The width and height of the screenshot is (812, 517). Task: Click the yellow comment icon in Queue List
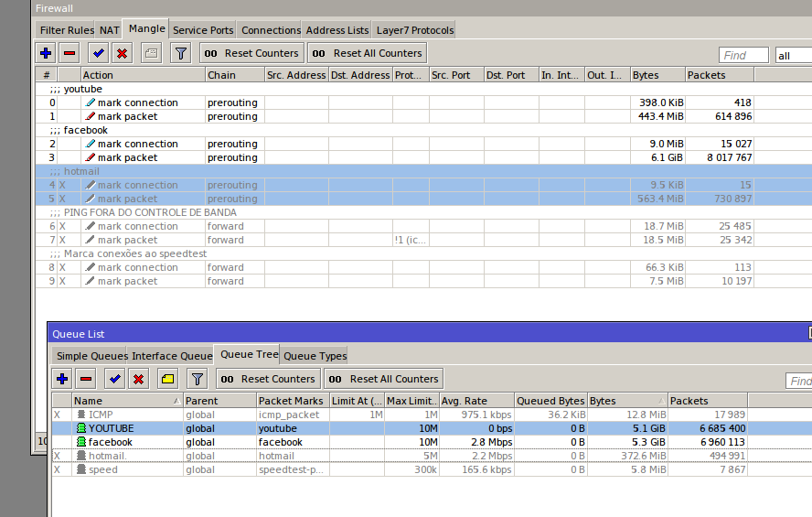tap(167, 379)
